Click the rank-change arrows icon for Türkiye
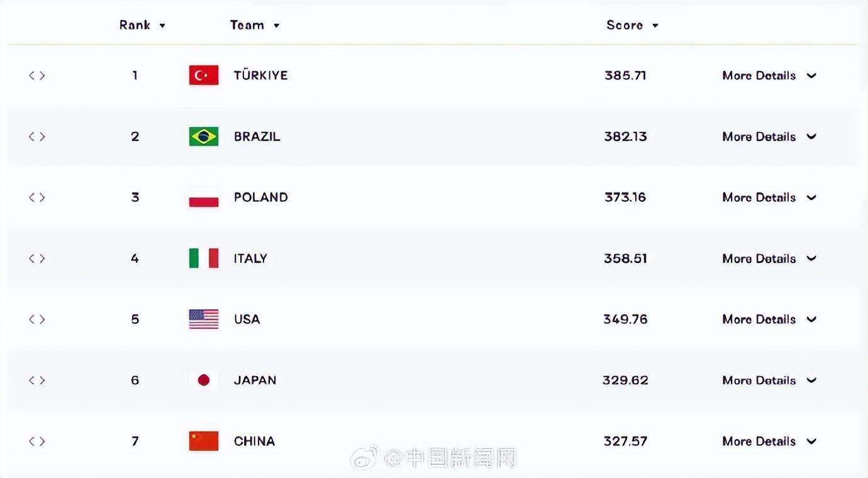This screenshot has width=868, height=478. point(37,75)
